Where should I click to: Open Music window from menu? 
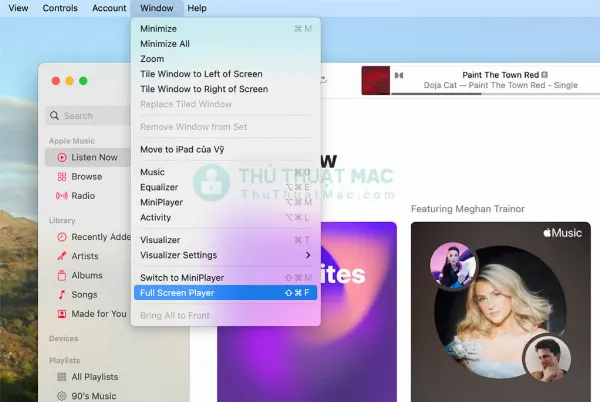point(225,172)
